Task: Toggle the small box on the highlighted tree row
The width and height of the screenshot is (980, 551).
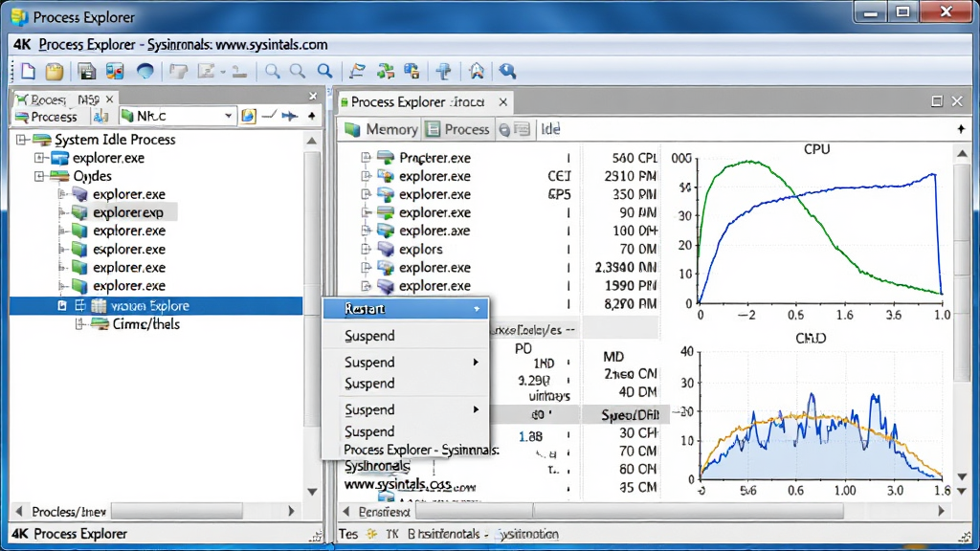Action: click(x=62, y=305)
